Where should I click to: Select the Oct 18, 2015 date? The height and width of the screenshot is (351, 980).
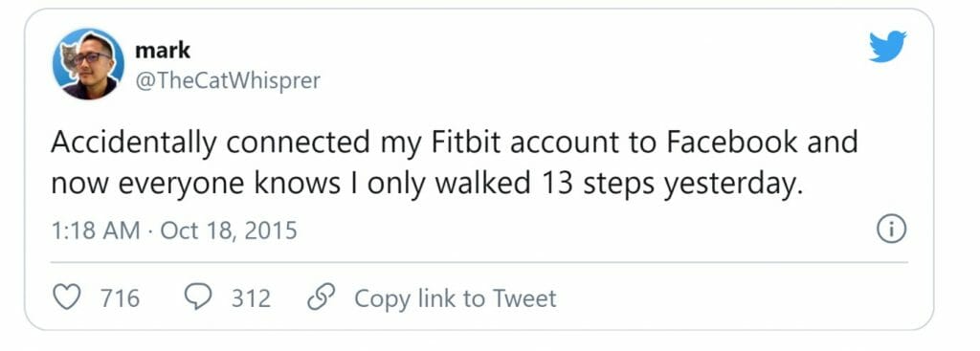click(229, 230)
